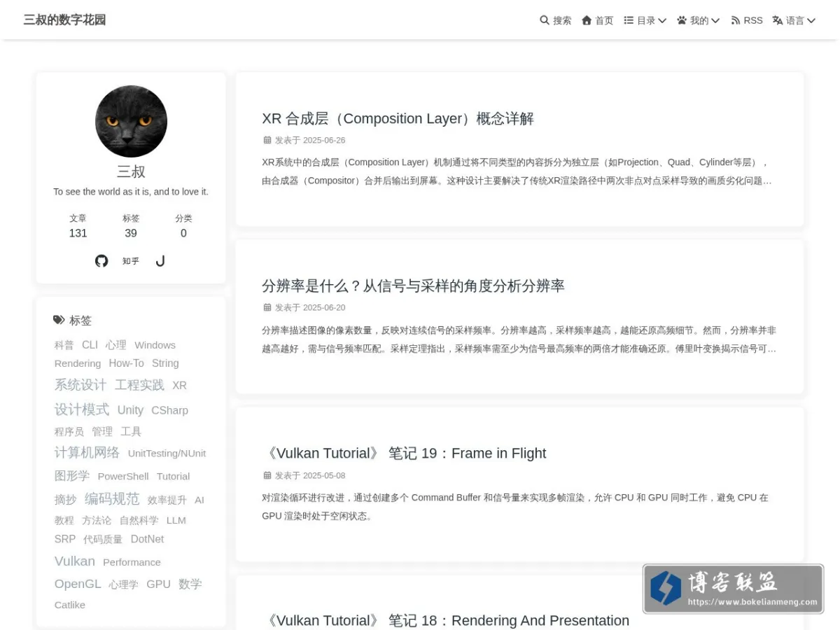Select the XR tag
The width and height of the screenshot is (840, 630).
tap(179, 385)
